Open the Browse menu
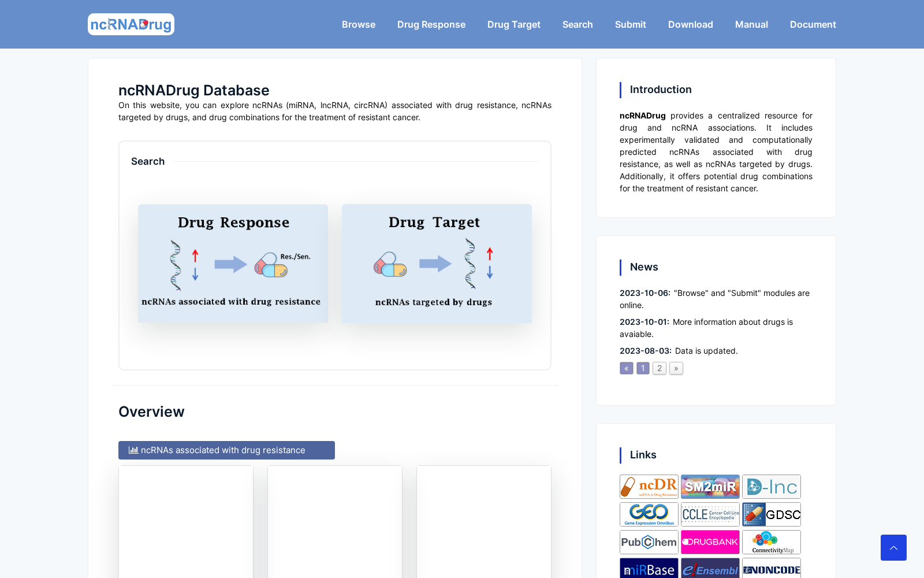This screenshot has width=924, height=578. tap(359, 24)
